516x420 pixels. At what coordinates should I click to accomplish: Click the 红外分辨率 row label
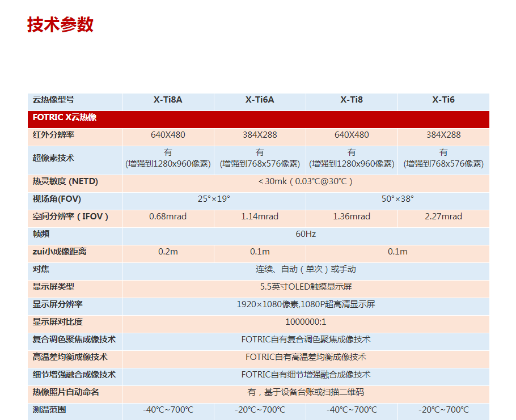click(53, 135)
